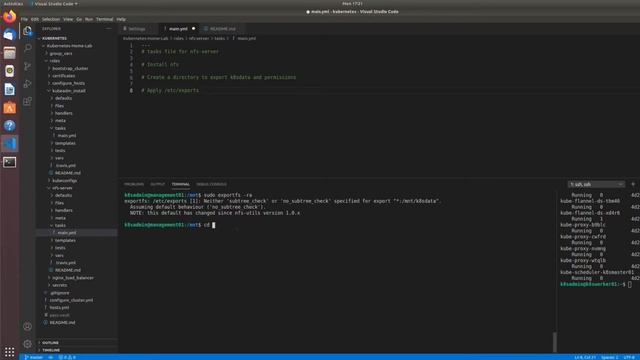The width and height of the screenshot is (640, 360).
Task: Expand the configure_hosts folder
Action: [68, 83]
